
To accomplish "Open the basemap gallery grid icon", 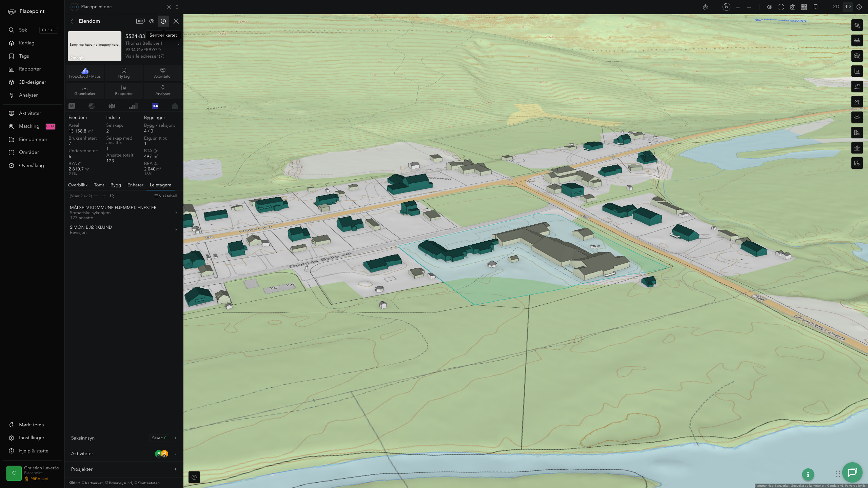I will (x=804, y=7).
